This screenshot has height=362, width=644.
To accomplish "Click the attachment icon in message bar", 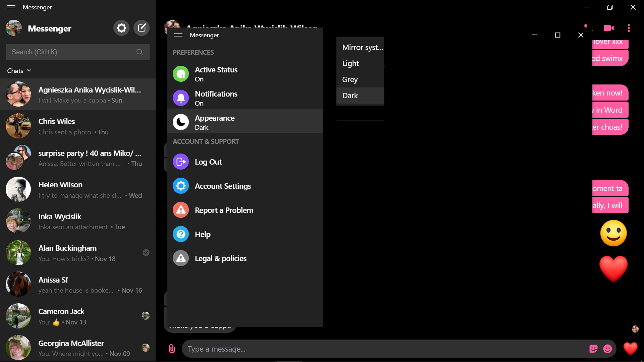I will coord(172,349).
